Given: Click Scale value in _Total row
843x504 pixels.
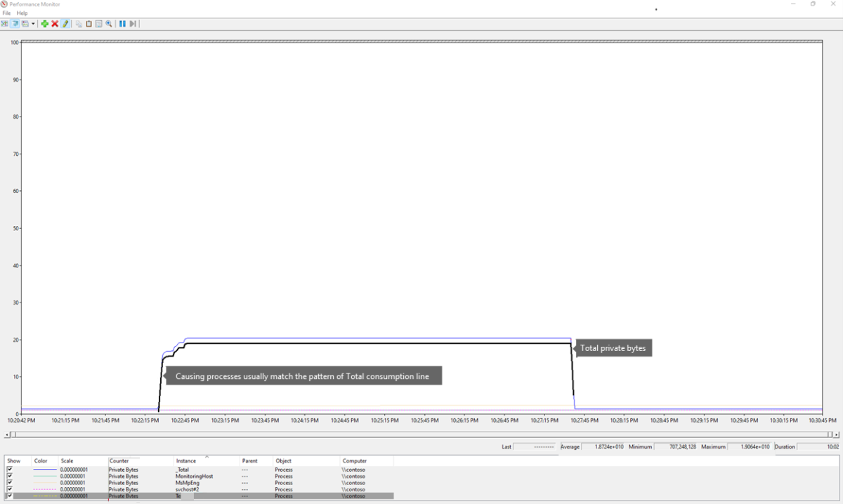Looking at the screenshot, I should click(72, 470).
